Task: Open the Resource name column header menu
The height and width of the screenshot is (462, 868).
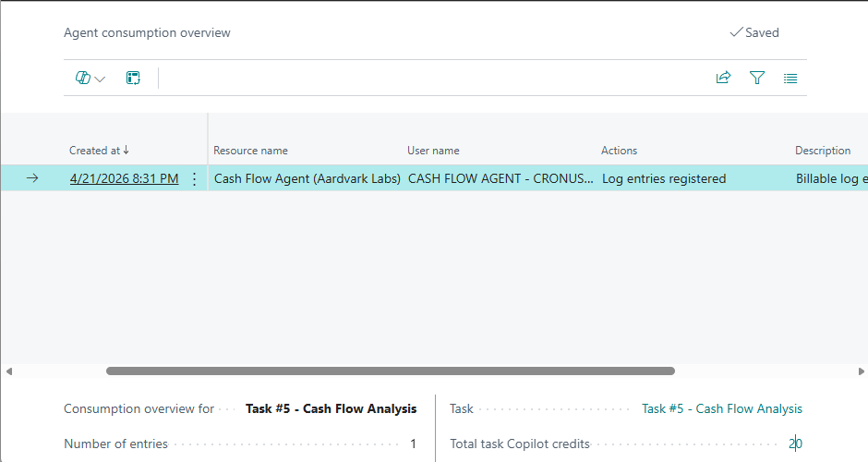Action: pos(250,151)
